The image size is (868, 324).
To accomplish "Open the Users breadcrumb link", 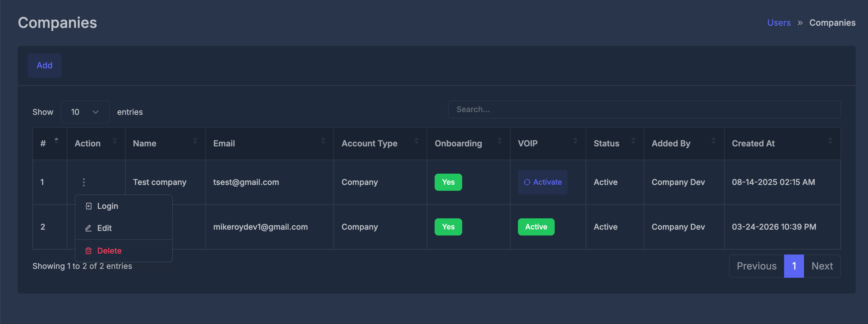I will [x=779, y=23].
